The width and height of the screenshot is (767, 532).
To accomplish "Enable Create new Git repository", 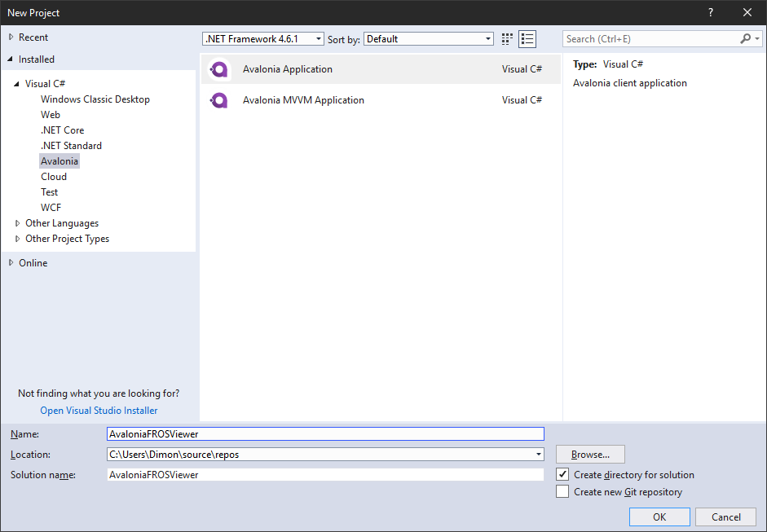I will point(563,491).
